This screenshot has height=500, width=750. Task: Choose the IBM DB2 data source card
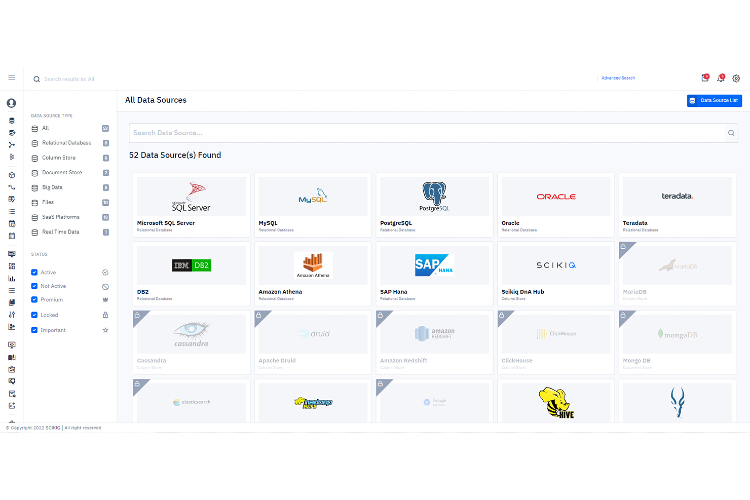point(191,274)
